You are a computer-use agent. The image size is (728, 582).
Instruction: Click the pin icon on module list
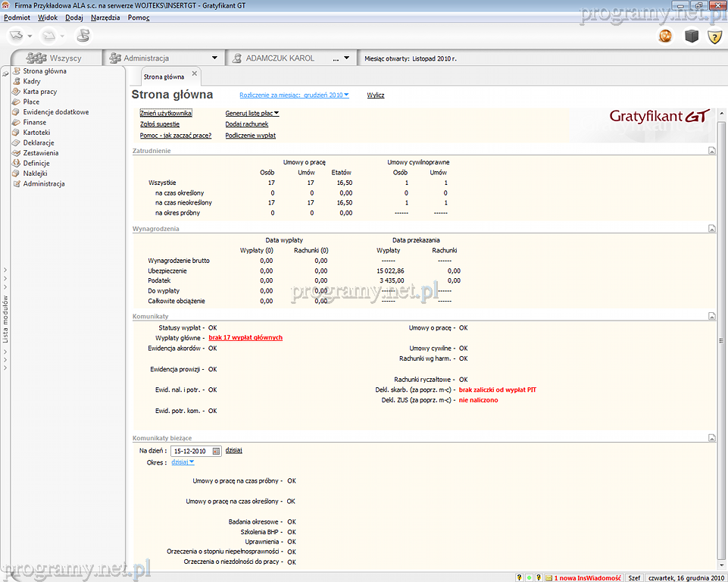5,73
